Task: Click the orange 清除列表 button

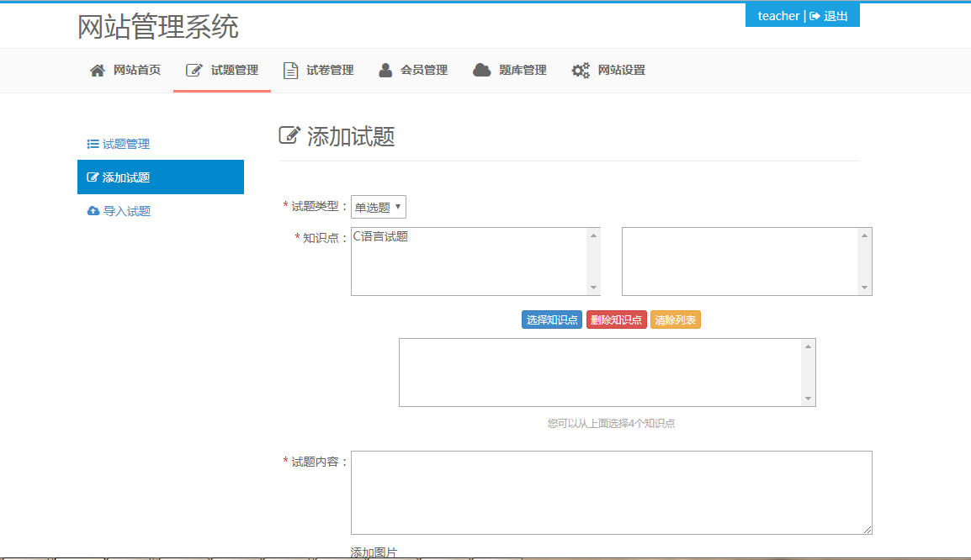Action: [x=675, y=320]
